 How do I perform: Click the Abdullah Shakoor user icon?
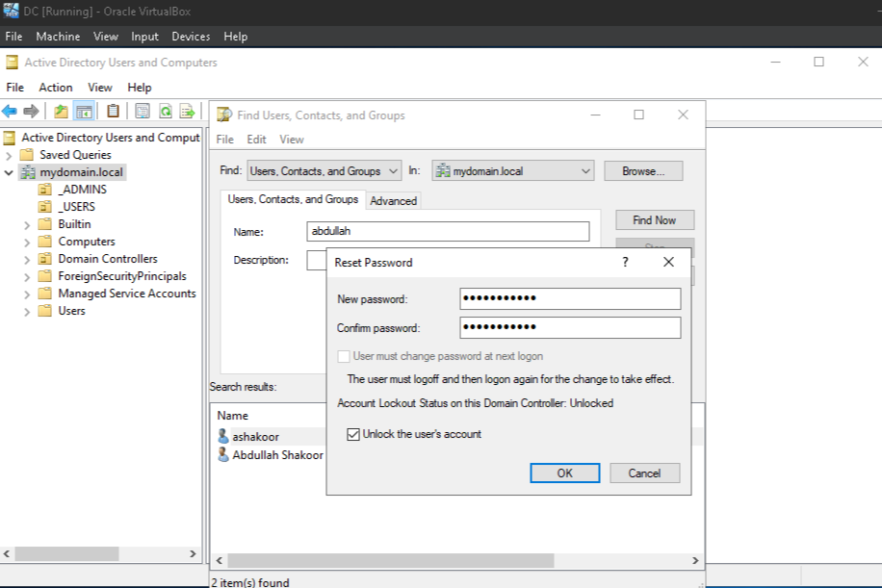pyautogui.click(x=223, y=454)
